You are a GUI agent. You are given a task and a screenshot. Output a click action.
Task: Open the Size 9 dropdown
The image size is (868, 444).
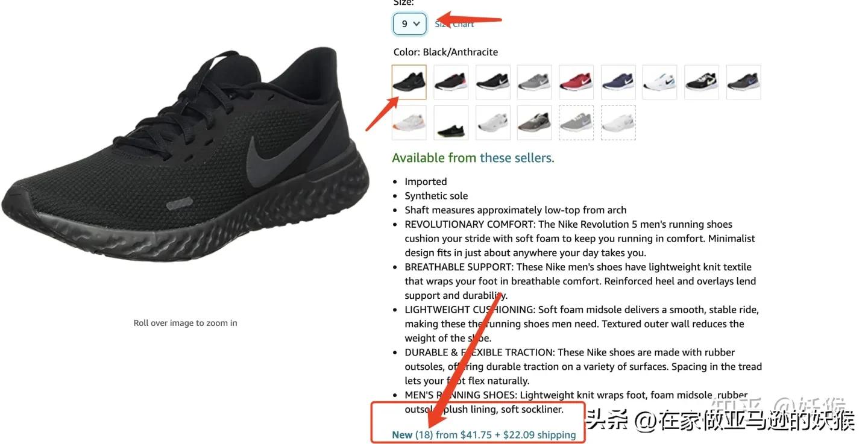pos(410,24)
